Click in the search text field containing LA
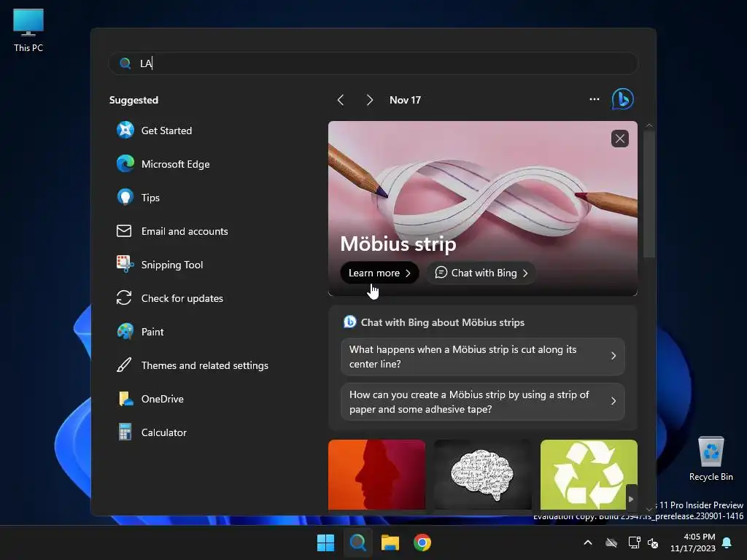Image resolution: width=747 pixels, height=560 pixels. (x=373, y=63)
